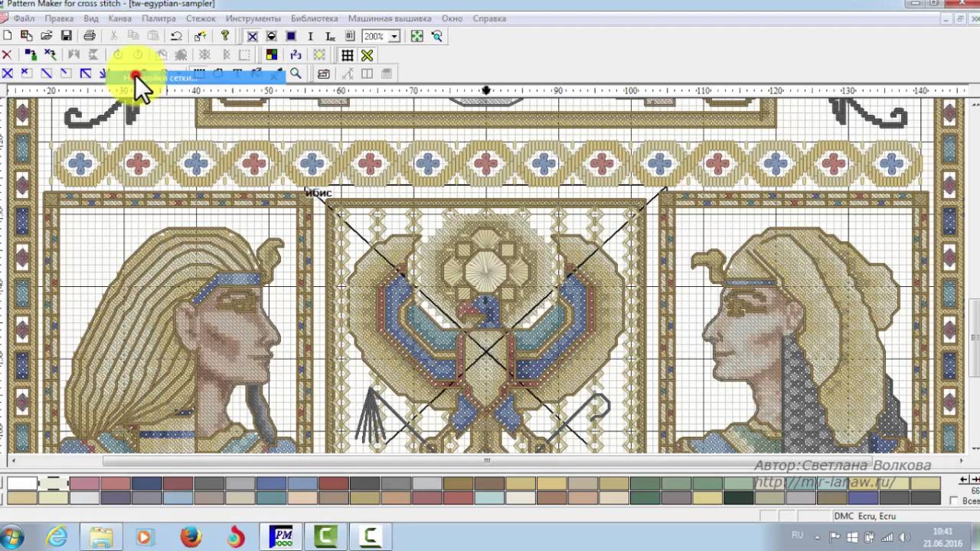Click the horizontal canvas scrollbar
Image resolution: width=980 pixels, height=551 pixels.
coord(487,461)
